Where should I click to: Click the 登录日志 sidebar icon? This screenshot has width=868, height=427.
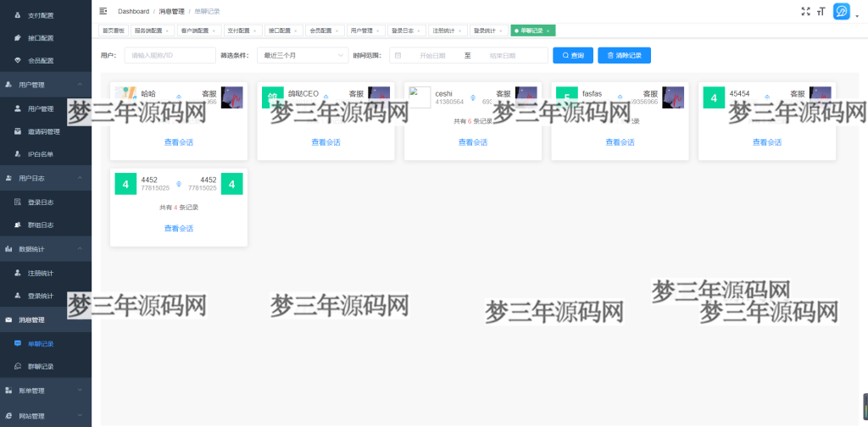[17, 202]
